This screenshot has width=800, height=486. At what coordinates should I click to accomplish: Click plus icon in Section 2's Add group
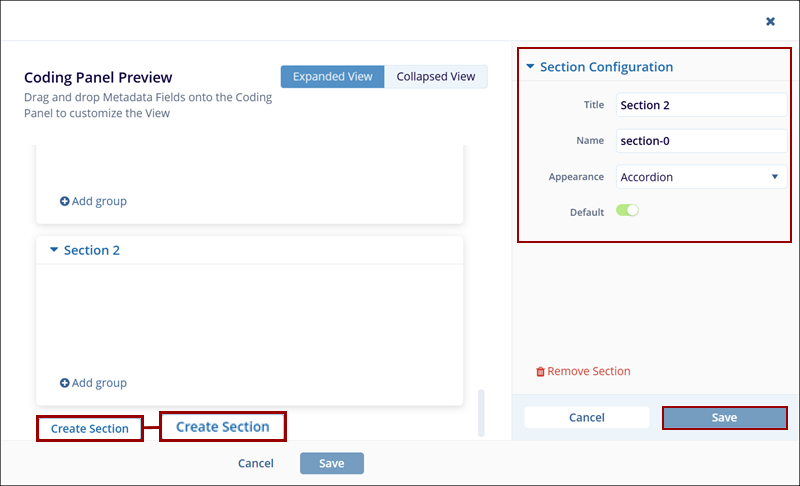pyautogui.click(x=65, y=383)
